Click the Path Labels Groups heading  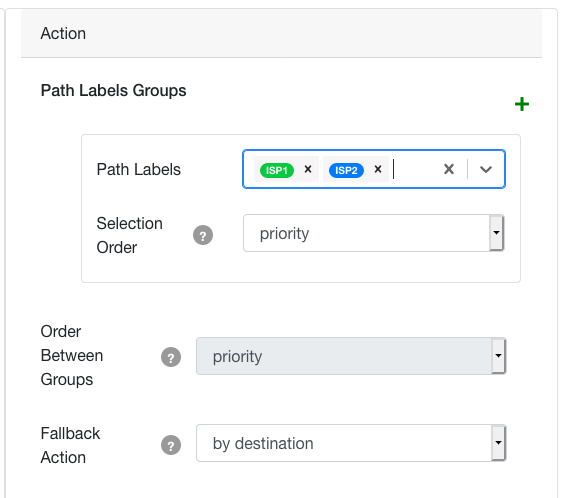(x=113, y=90)
